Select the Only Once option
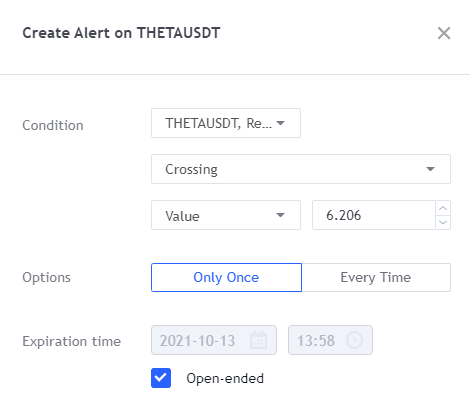Screen dimensions: 470x404 pos(226,277)
